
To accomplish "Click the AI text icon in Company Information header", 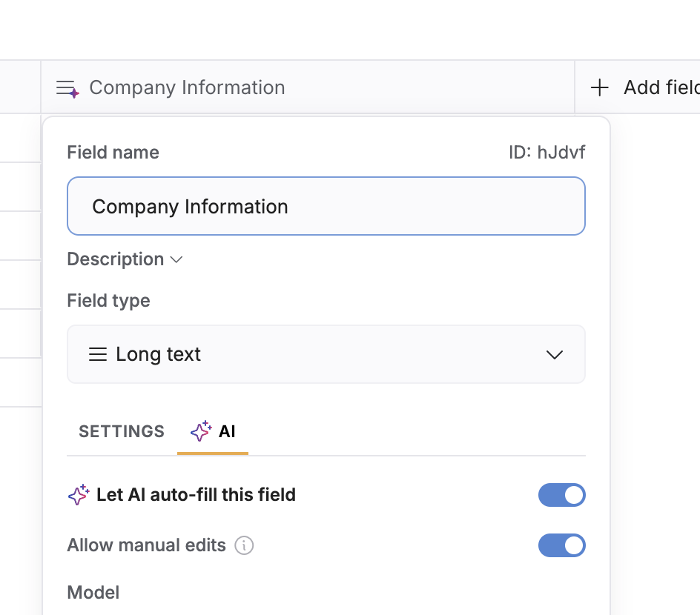I will tap(67, 88).
